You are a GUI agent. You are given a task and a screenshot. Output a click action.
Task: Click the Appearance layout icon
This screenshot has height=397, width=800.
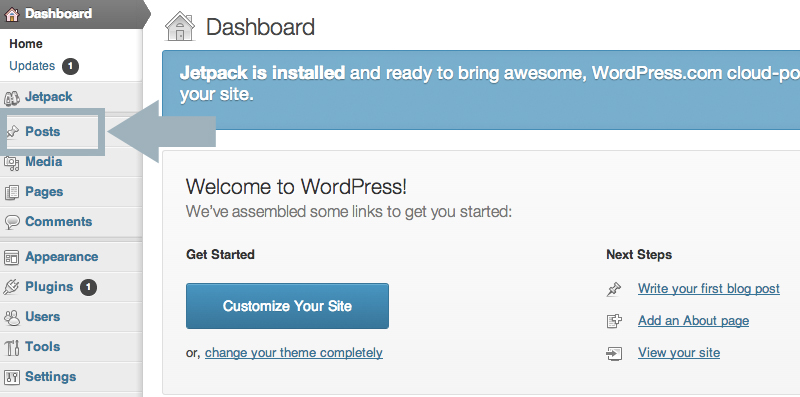pos(11,257)
